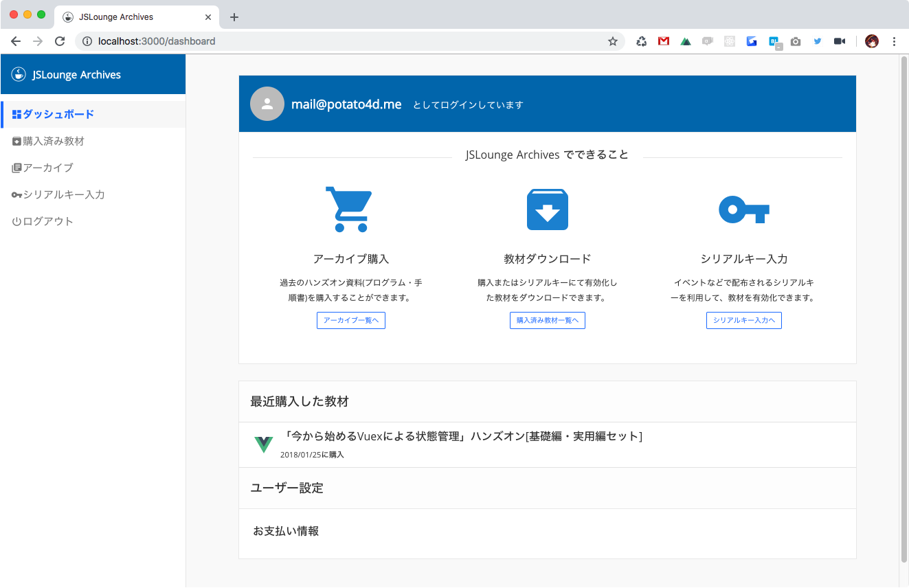909x588 pixels.
Task: Click the download box icon for 教材ダウンロード
Action: click(x=548, y=209)
